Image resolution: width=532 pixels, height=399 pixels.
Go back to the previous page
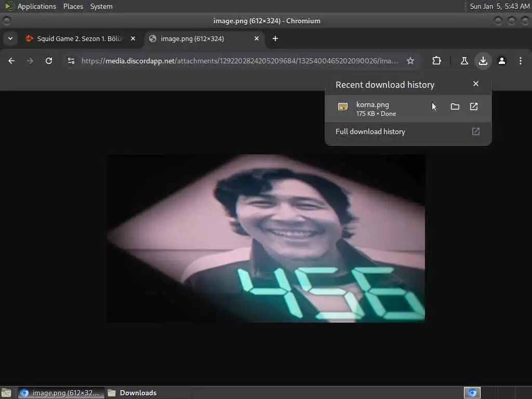(11, 61)
